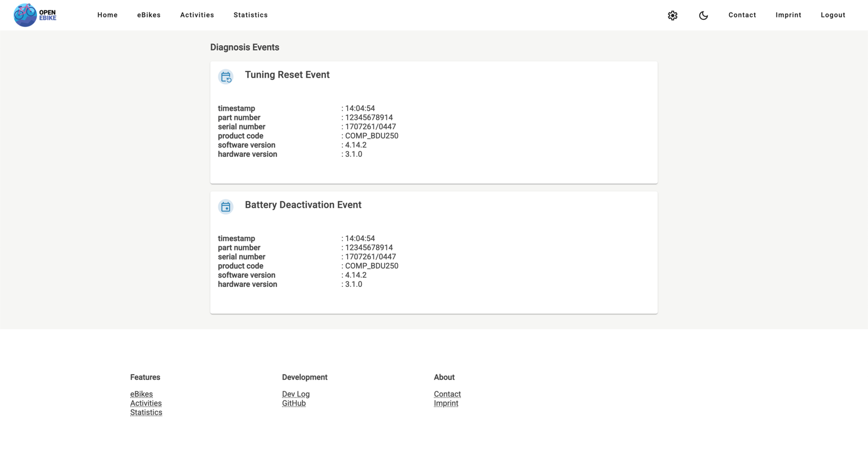Image resolution: width=868 pixels, height=458 pixels.
Task: Open the Dev Log link
Action: pyautogui.click(x=295, y=394)
